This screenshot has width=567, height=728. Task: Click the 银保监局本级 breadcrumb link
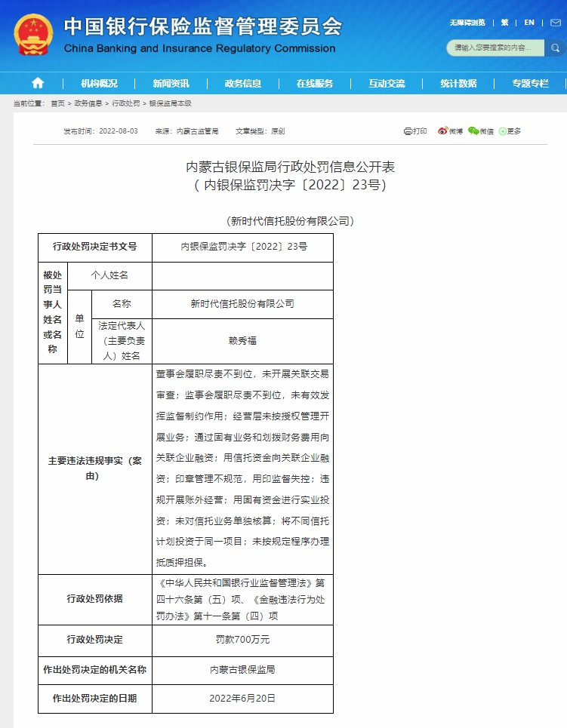(x=170, y=103)
